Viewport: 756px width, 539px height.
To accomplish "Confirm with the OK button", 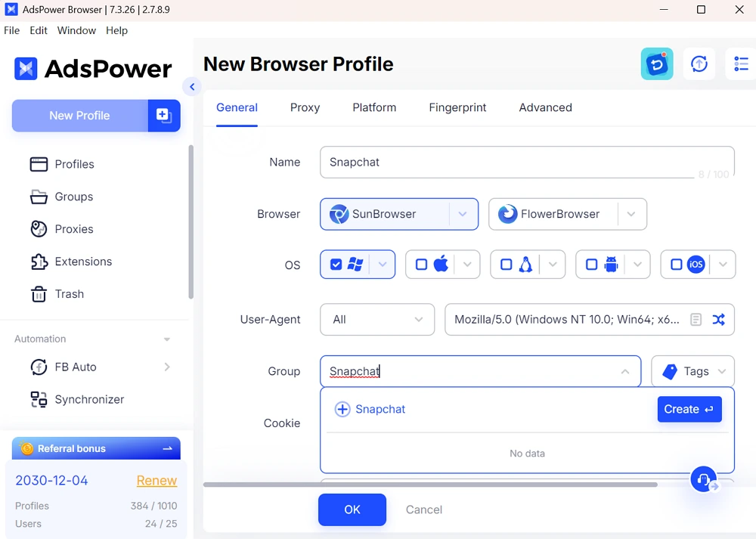I will click(352, 510).
